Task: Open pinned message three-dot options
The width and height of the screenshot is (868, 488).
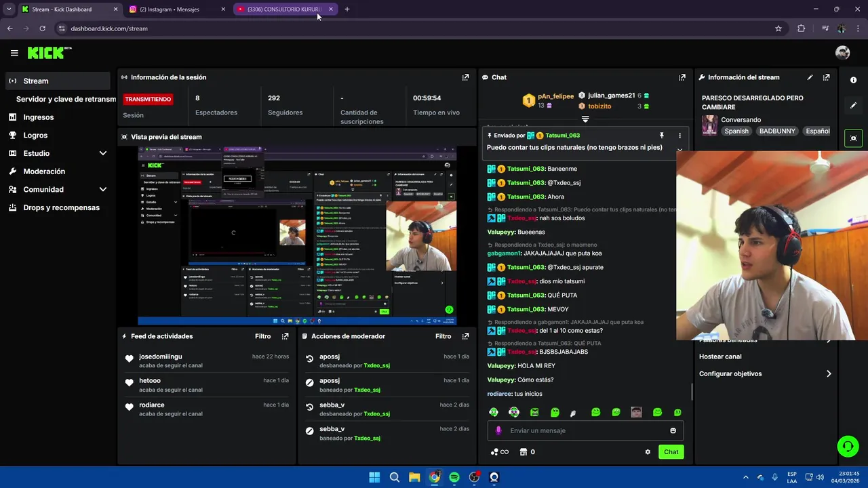Action: 679,136
